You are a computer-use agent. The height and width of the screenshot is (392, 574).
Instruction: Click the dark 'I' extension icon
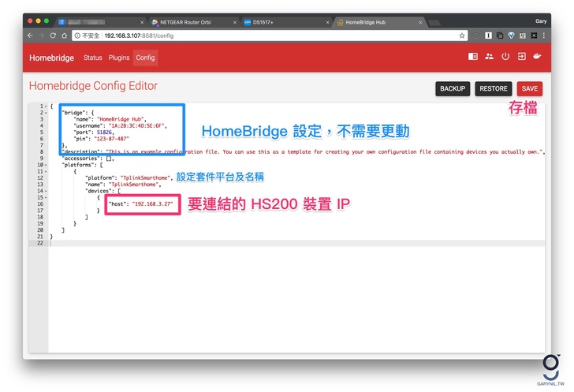pos(488,35)
